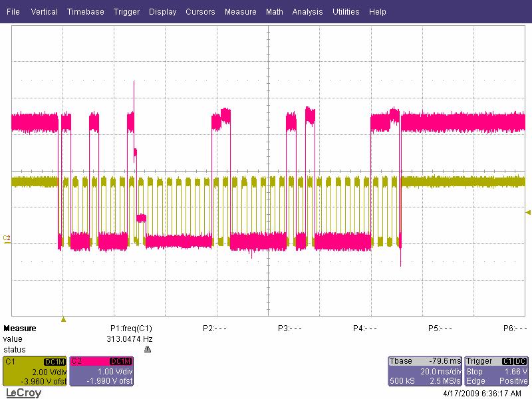532x399 pixels.
Task: Select the P5 measurement slot
Action: click(x=440, y=329)
